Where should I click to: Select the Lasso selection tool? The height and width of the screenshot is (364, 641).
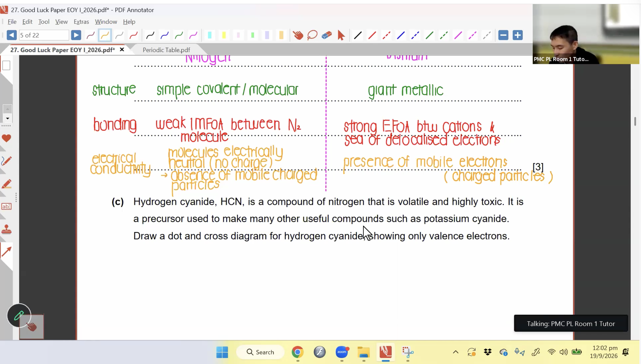(x=312, y=35)
